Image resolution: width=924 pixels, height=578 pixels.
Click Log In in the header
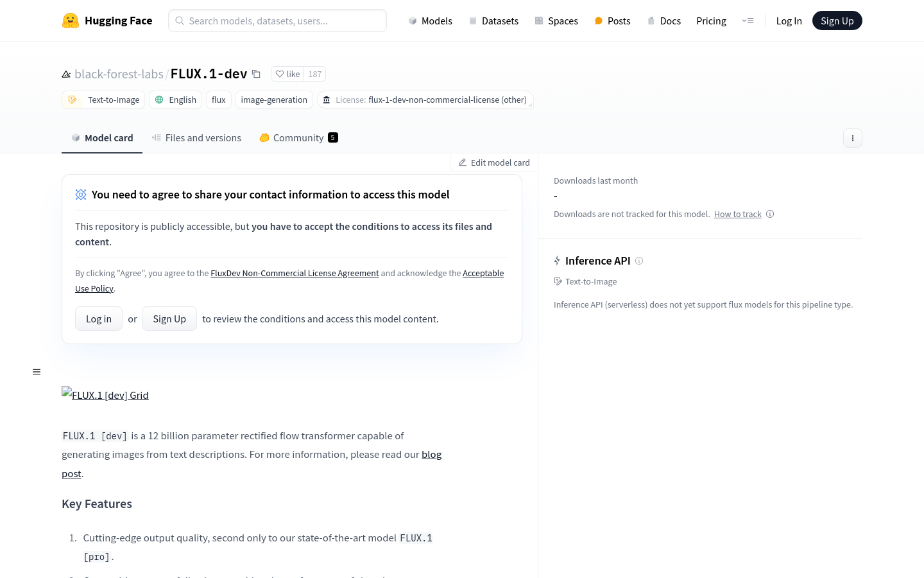pos(789,21)
